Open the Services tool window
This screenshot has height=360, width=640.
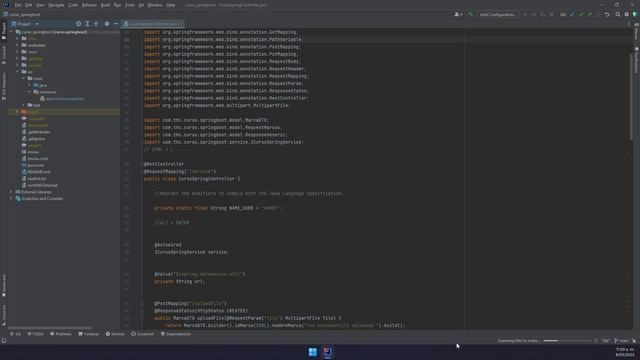coord(115,334)
